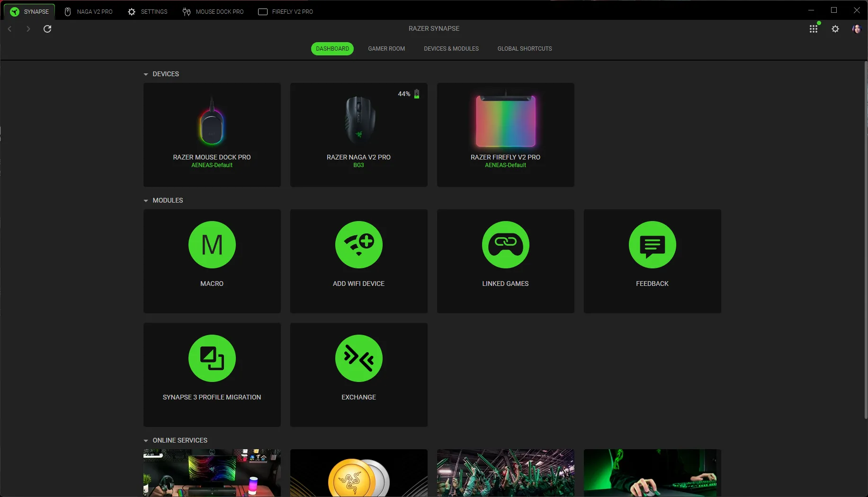Open the Global Shortcuts tab

tap(525, 49)
